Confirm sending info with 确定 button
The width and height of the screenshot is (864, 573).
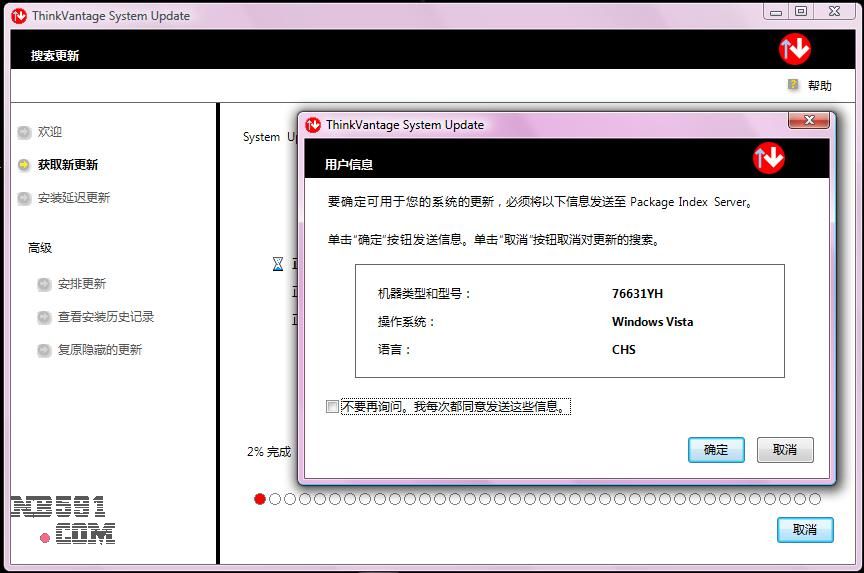pos(716,450)
